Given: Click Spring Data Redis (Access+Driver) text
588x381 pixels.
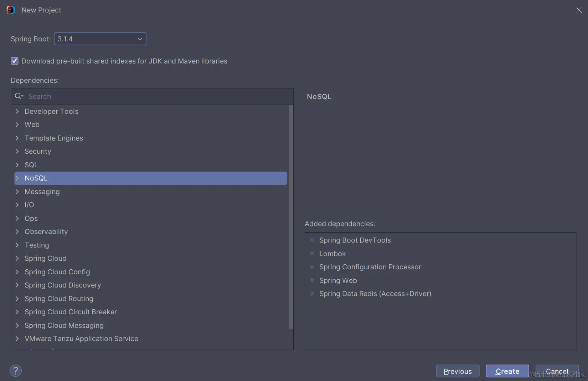Looking at the screenshot, I should tap(375, 294).
